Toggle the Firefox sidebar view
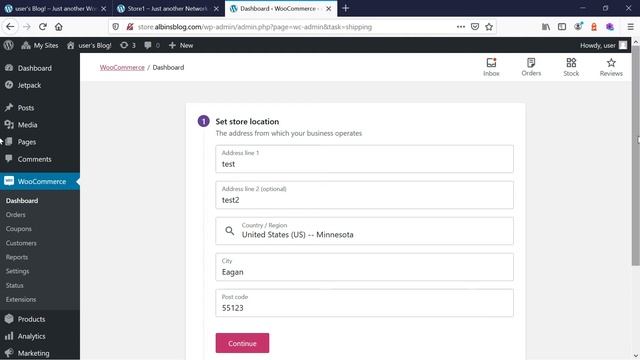Screen dimensions: 640x360 tap(562, 27)
